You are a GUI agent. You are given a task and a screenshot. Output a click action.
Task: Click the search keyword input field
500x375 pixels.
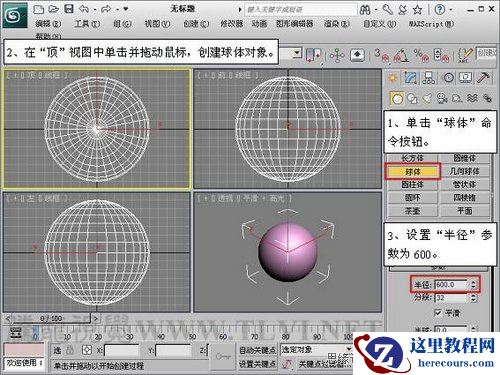(x=301, y=10)
